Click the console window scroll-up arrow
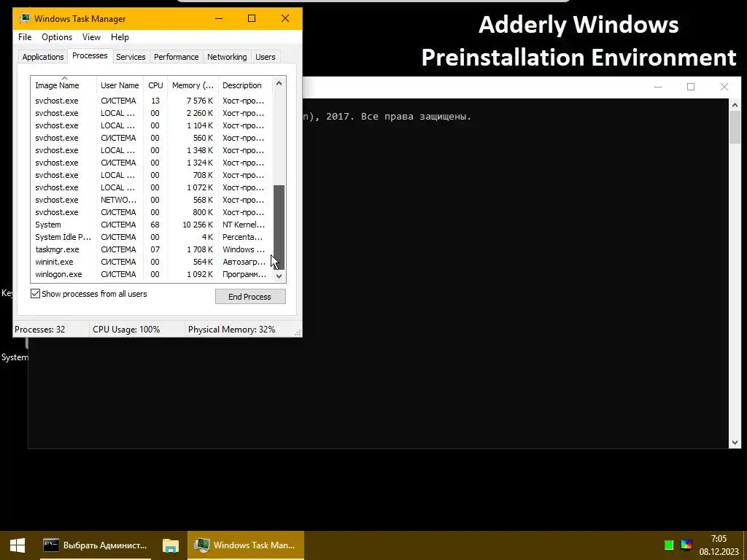747x560 pixels. pos(735,105)
